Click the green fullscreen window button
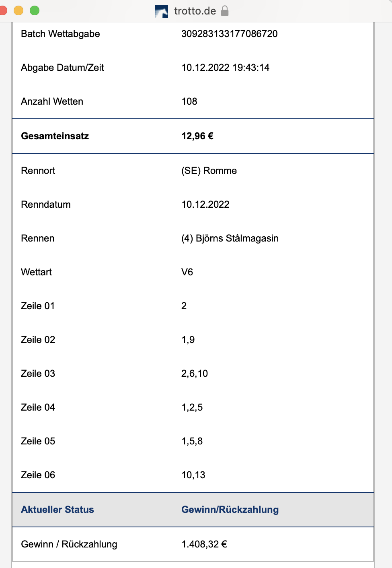 click(x=35, y=10)
